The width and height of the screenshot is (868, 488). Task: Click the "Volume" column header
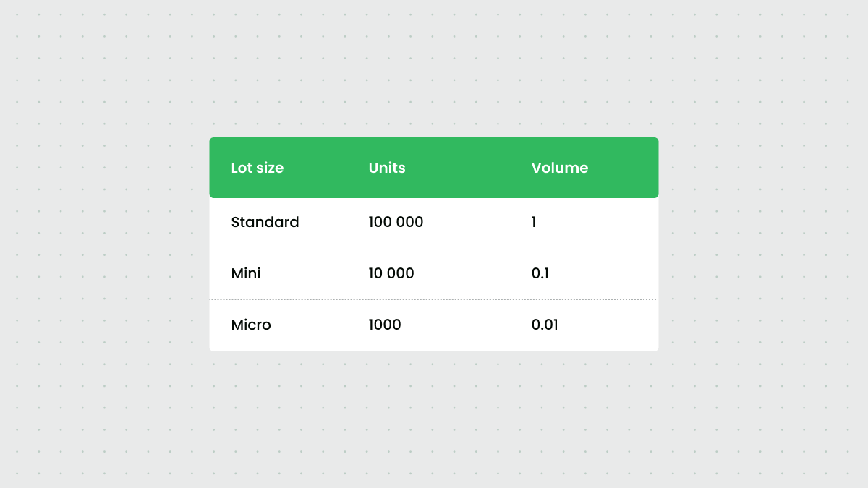[559, 168]
